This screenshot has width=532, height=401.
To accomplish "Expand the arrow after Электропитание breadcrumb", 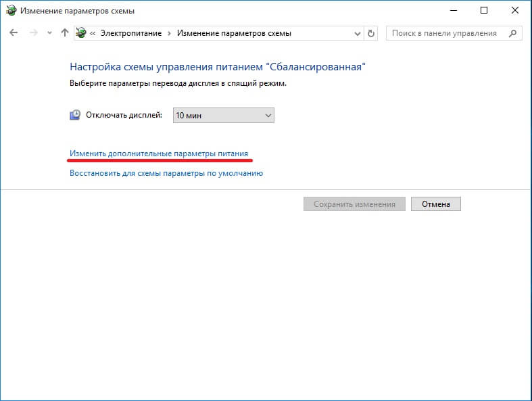I will [x=171, y=33].
